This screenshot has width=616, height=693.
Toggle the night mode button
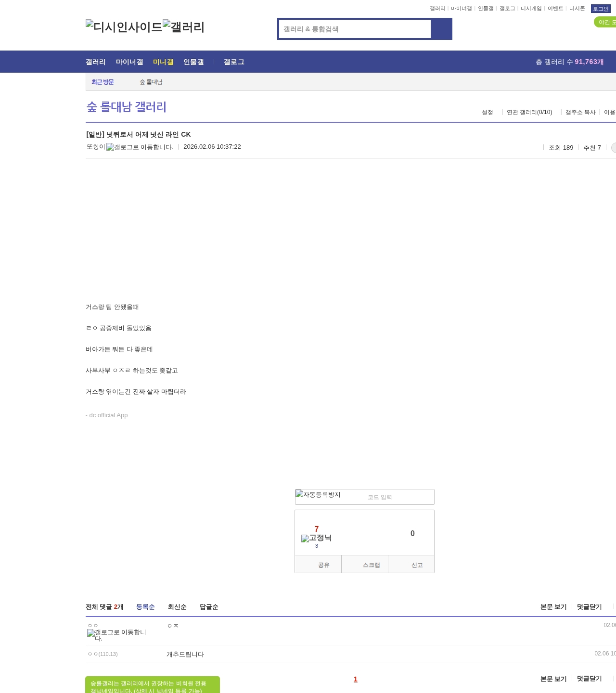[605, 22]
